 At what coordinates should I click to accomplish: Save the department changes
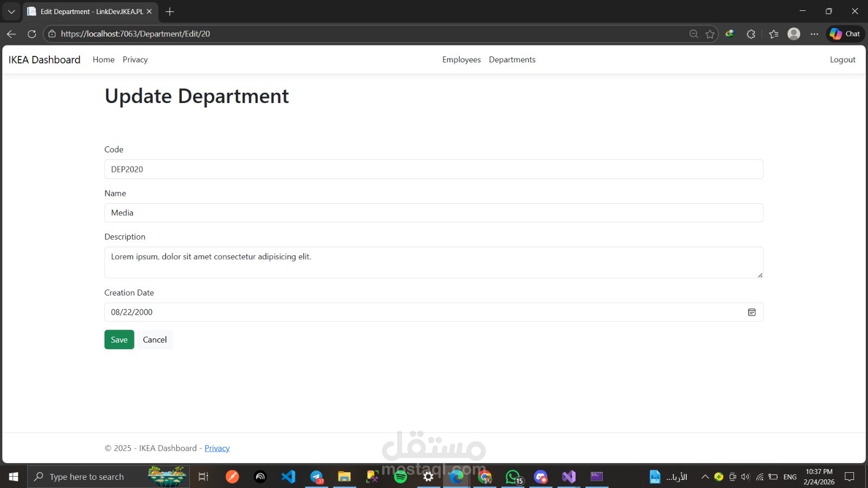click(119, 339)
